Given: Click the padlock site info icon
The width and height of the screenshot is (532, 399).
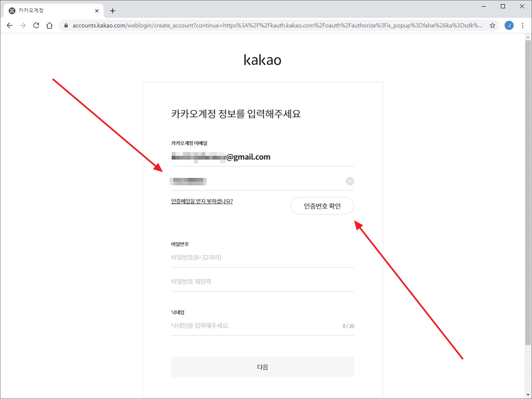Looking at the screenshot, I should tap(66, 25).
